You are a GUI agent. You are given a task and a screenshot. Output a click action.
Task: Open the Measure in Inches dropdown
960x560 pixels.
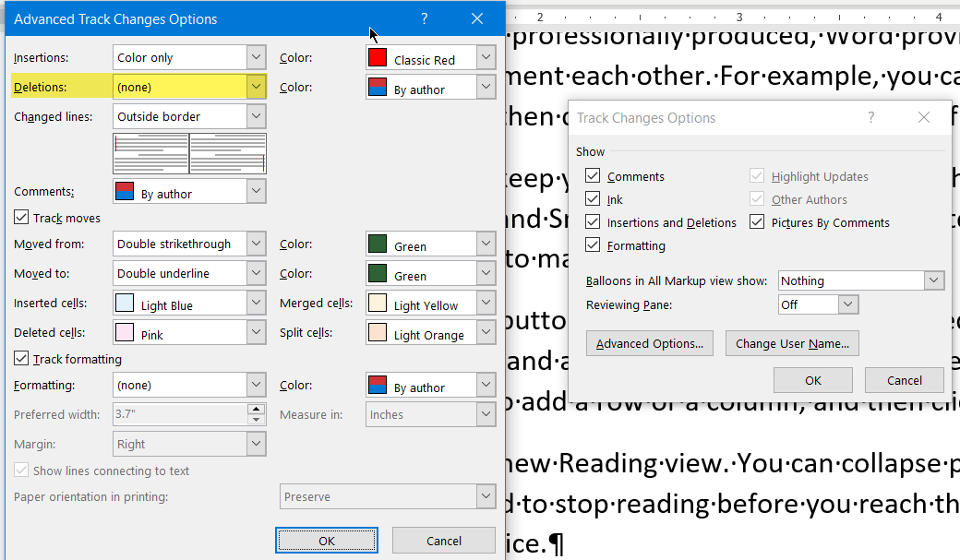click(x=430, y=414)
